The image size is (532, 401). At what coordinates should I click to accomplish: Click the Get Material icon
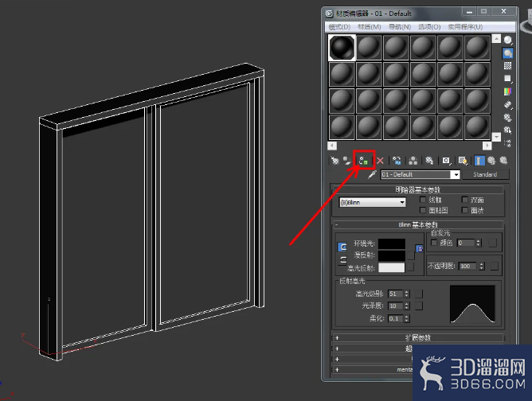tap(334, 161)
